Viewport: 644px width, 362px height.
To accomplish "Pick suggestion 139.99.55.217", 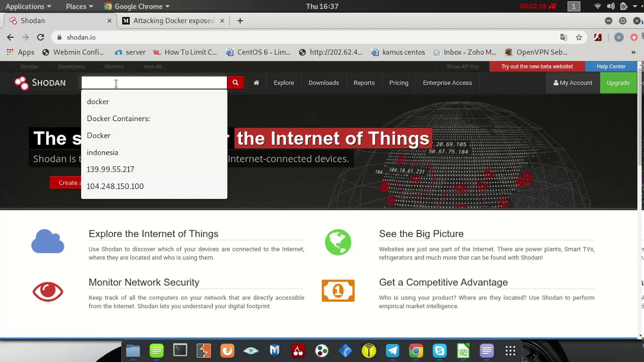I will pos(154,169).
